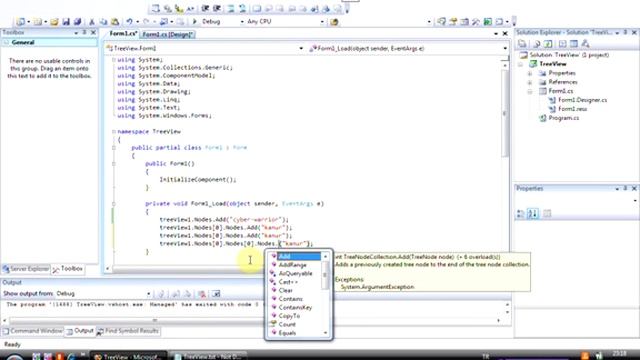The image size is (640, 360).
Task: Click the Open File folder icon
Action: coord(54,22)
